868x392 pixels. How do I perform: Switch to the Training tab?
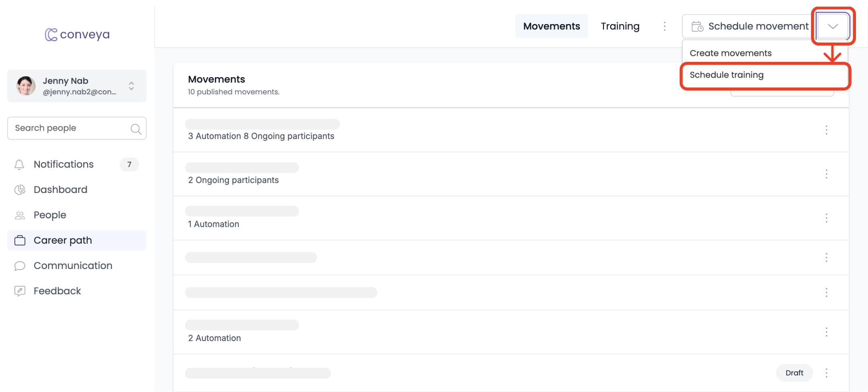tap(620, 26)
